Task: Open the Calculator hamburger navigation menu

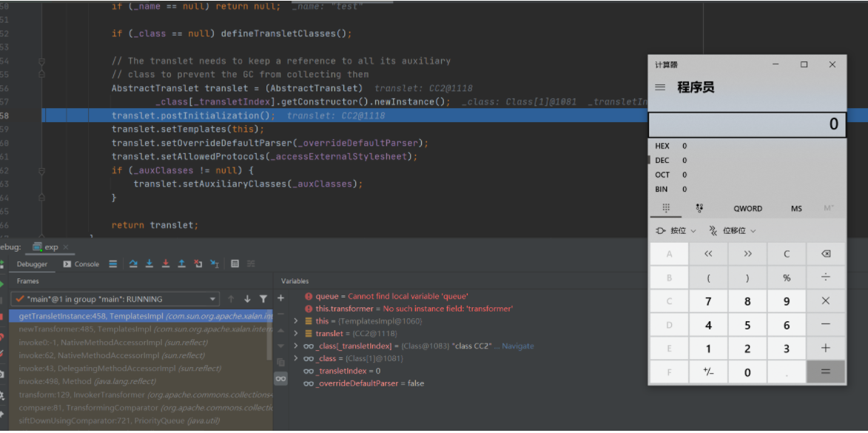Action: [660, 87]
